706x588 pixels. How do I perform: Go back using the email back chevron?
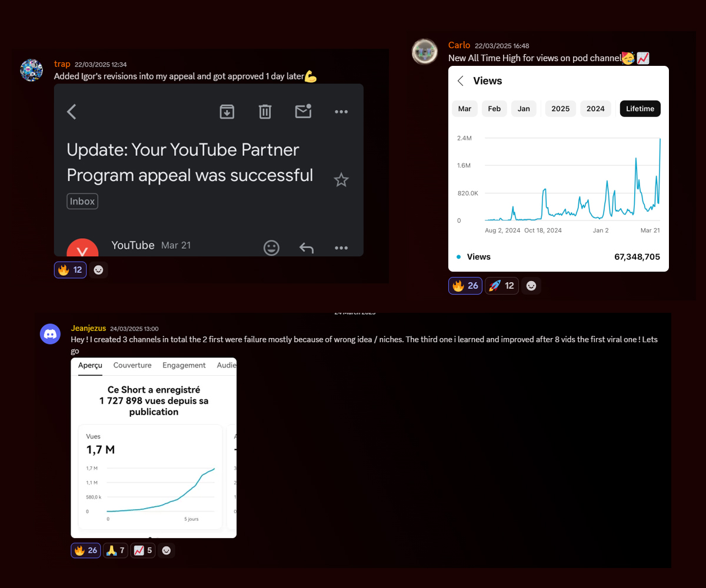(x=72, y=112)
